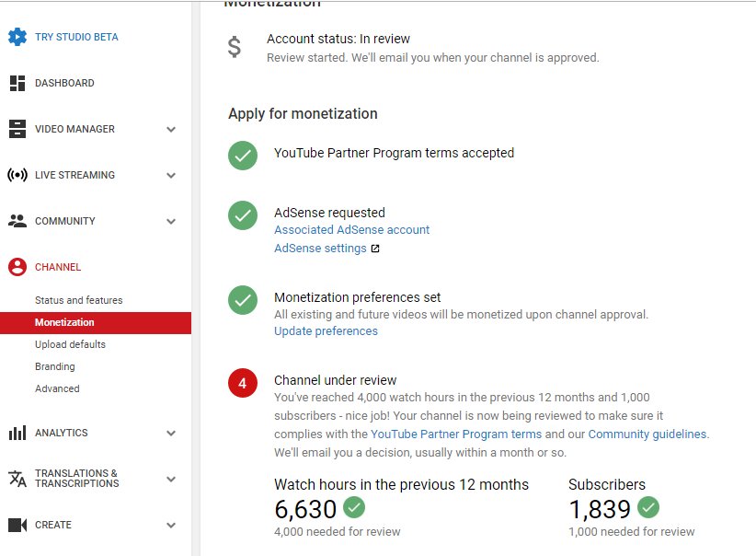This screenshot has height=556, width=756.
Task: Open Community menu item
Action: (64, 221)
